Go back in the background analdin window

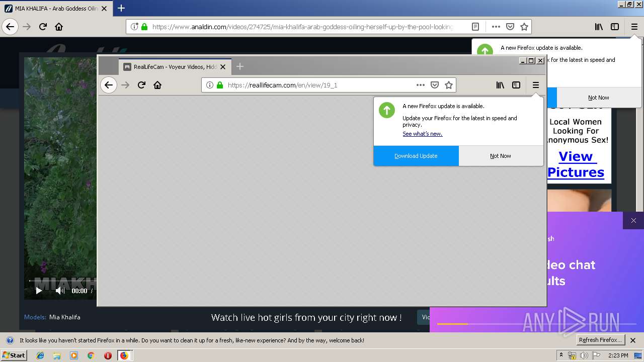point(10,27)
